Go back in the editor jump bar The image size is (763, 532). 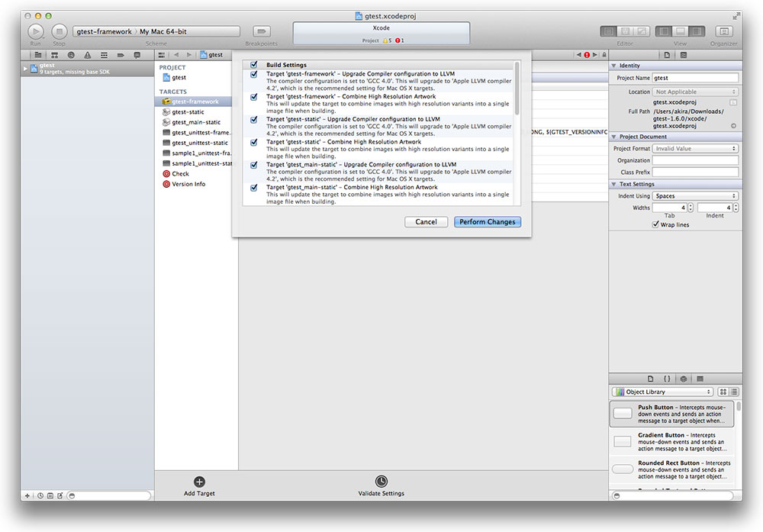(x=176, y=55)
